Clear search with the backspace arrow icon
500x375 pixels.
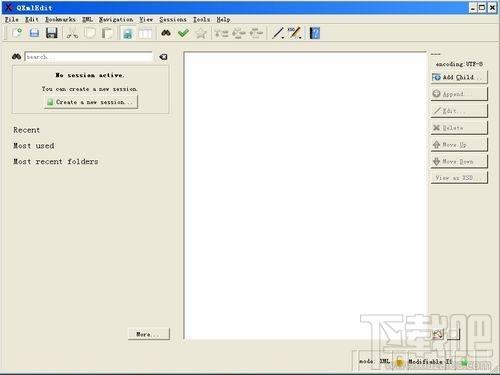pos(163,57)
